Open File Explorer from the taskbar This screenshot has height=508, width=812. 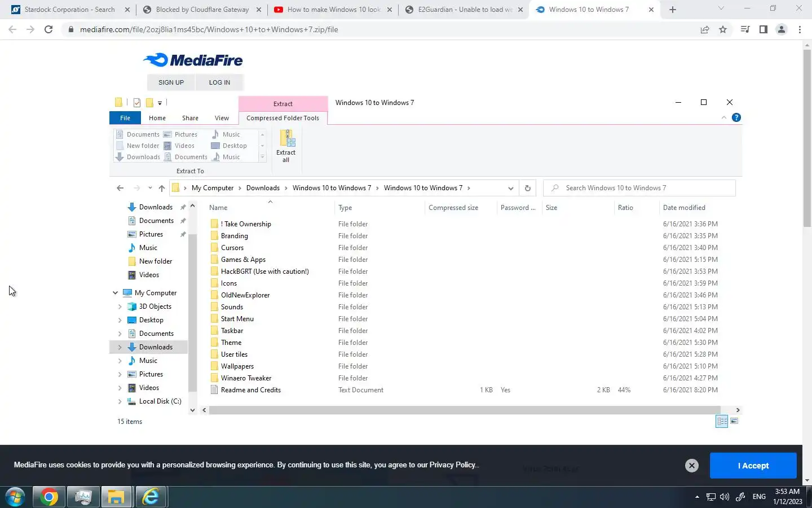point(116,497)
